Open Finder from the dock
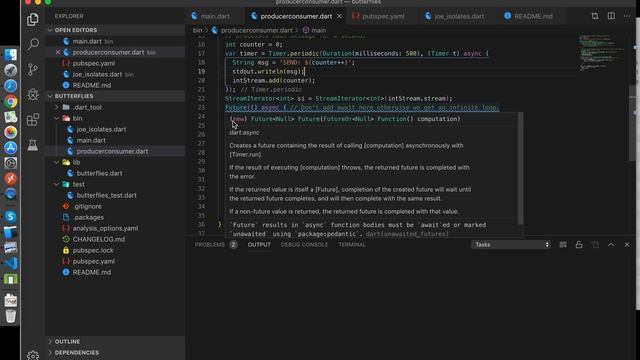Image resolution: width=640 pixels, height=360 pixels. tap(11, 55)
